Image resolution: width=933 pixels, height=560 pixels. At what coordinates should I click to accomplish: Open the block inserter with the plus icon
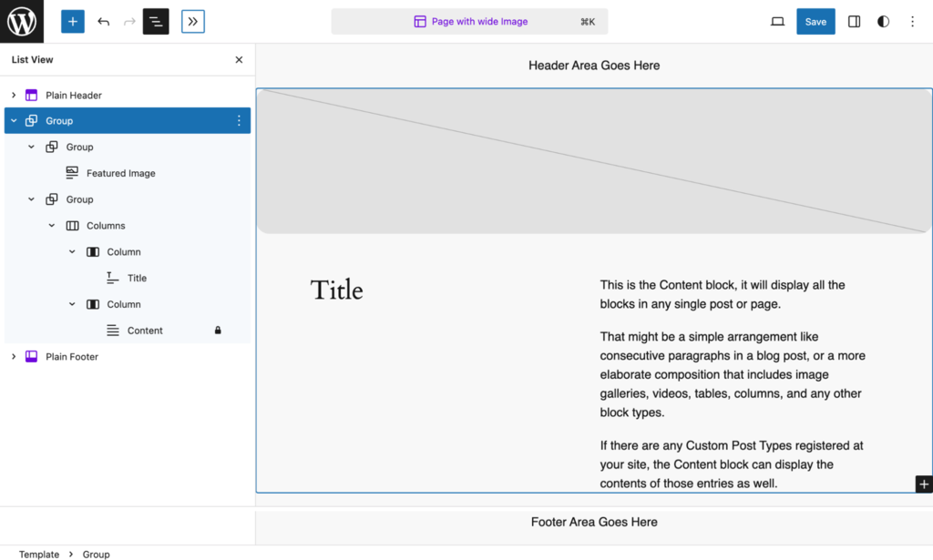(72, 21)
